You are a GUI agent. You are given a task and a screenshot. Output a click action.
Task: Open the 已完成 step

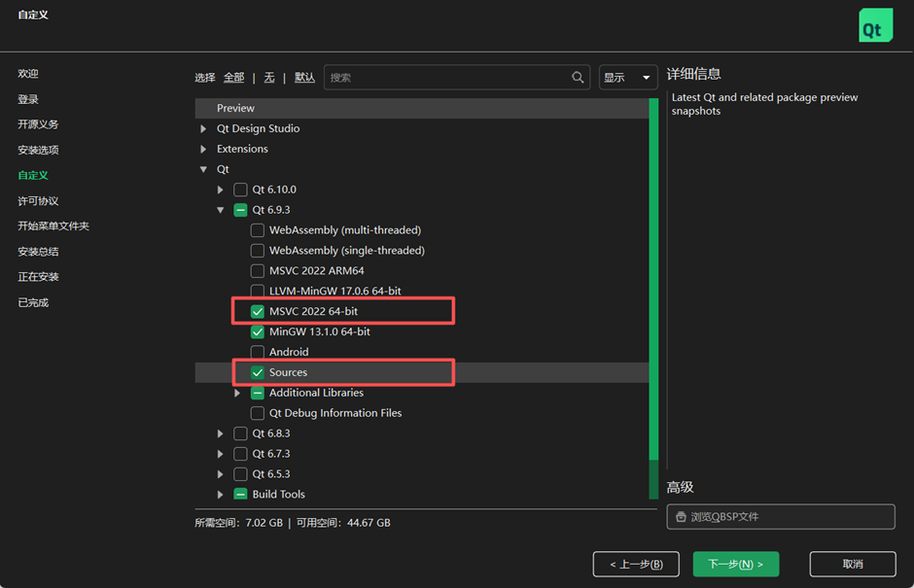[33, 302]
